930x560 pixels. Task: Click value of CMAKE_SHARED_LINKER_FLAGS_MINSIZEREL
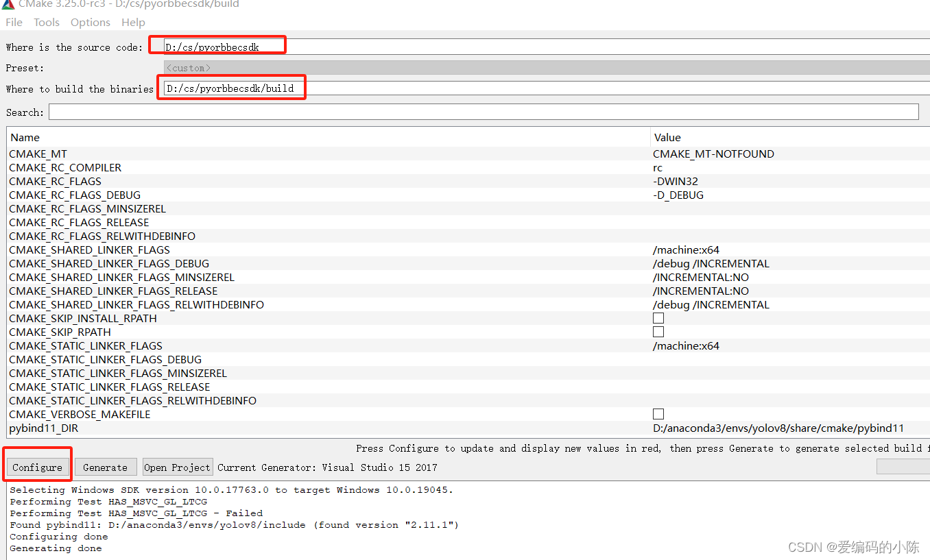point(701,277)
